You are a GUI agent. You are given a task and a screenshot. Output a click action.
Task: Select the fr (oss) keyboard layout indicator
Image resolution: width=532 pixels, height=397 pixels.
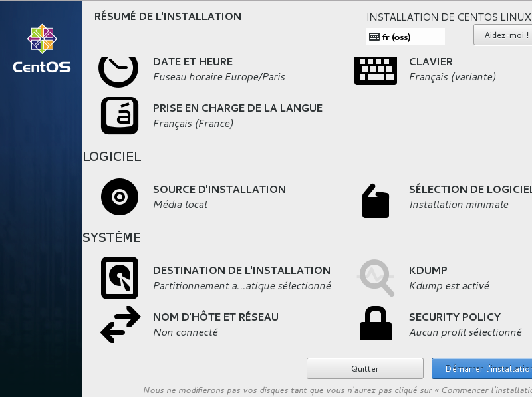[405, 37]
